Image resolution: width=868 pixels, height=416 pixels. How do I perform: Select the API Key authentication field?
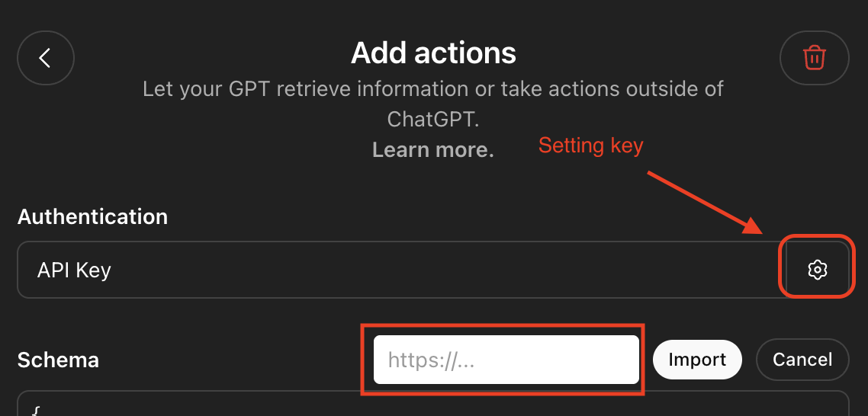[x=402, y=270]
